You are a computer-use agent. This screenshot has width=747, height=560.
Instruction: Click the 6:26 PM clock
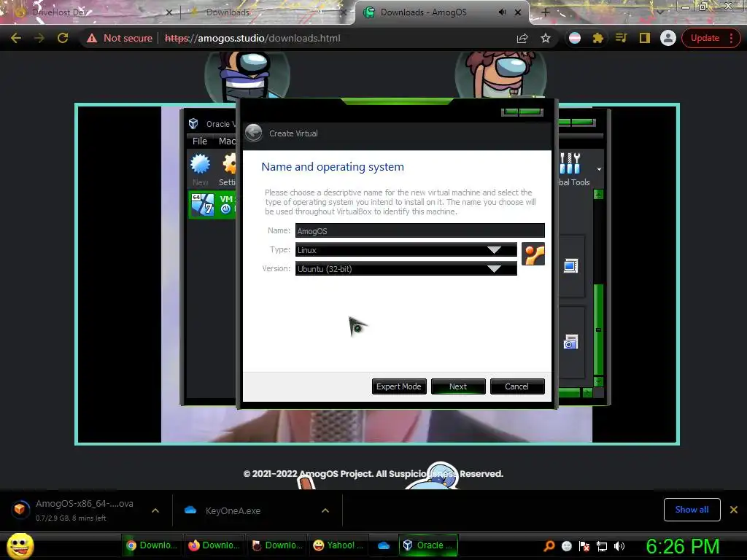(x=682, y=546)
